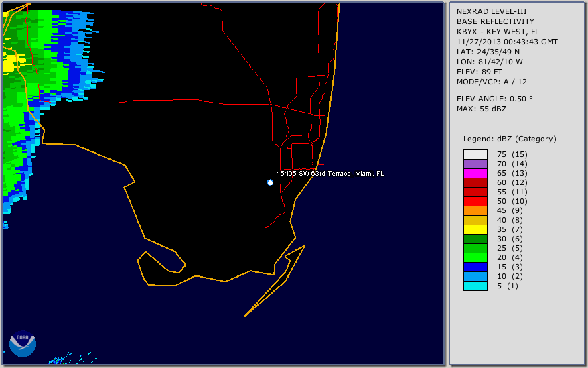The width and height of the screenshot is (588, 368).
Task: Select the 65 dBZ magenta legend swatch
Action: point(475,173)
